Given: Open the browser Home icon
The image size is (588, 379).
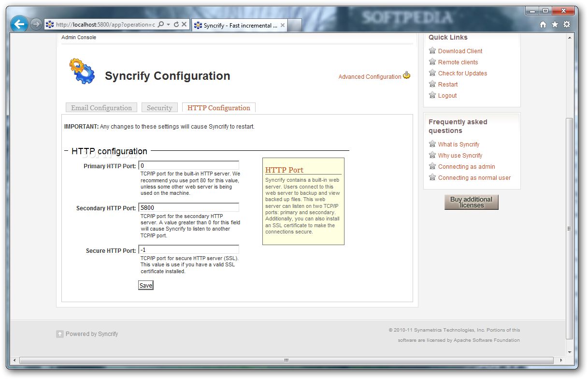Looking at the screenshot, I should point(543,25).
